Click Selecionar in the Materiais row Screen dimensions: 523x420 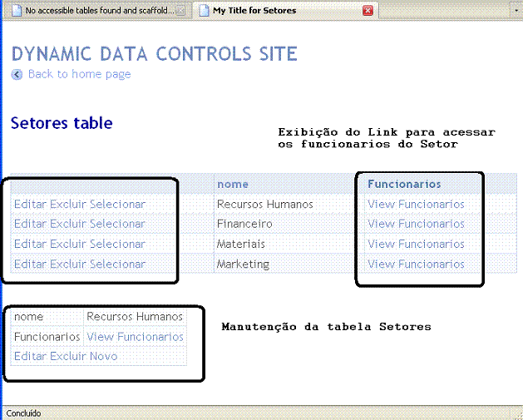coord(117,244)
